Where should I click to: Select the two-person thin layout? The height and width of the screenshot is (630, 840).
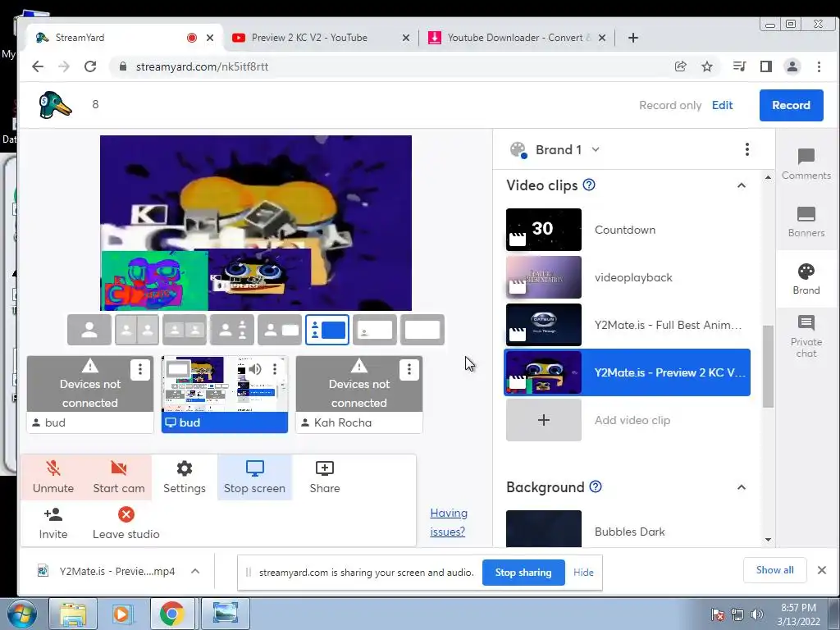tap(137, 330)
